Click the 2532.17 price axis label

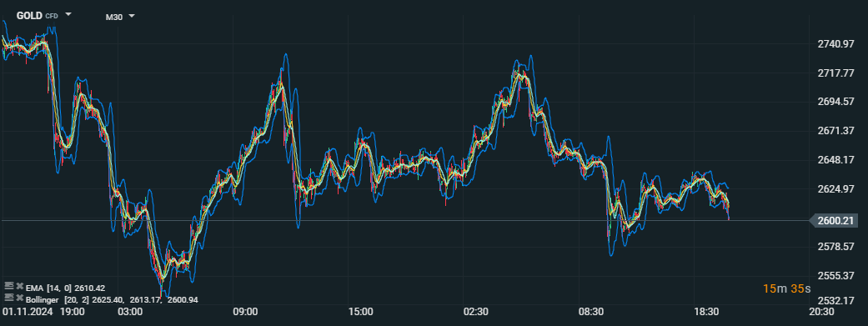click(836, 301)
